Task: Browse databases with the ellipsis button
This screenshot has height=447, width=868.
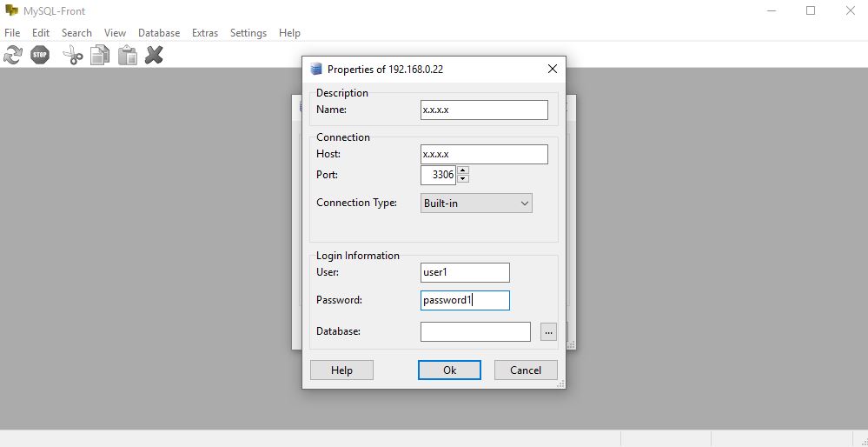Action: [x=548, y=332]
